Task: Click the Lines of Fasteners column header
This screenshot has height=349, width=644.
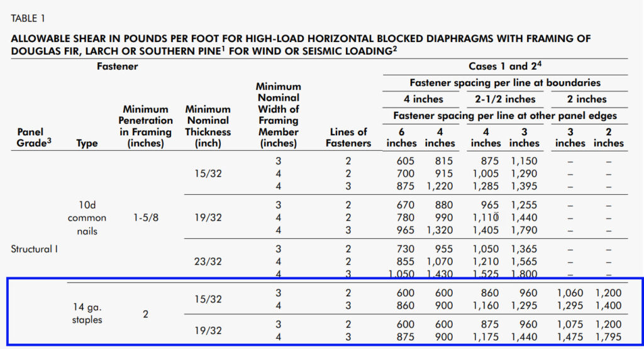Action: point(348,138)
